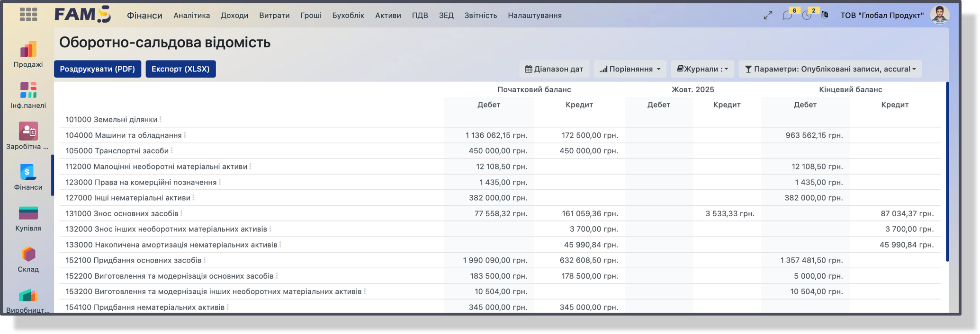This screenshot has width=980, height=334.
Task: Open the Налаштування menu
Action: (x=535, y=15)
